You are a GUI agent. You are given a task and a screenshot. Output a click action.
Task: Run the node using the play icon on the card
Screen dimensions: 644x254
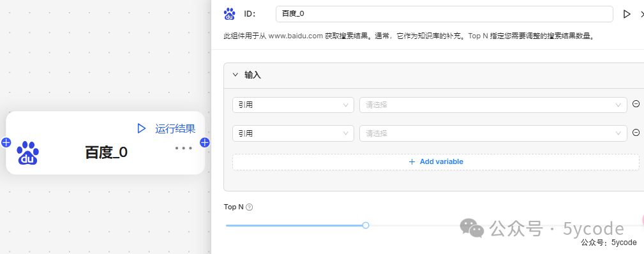141,129
